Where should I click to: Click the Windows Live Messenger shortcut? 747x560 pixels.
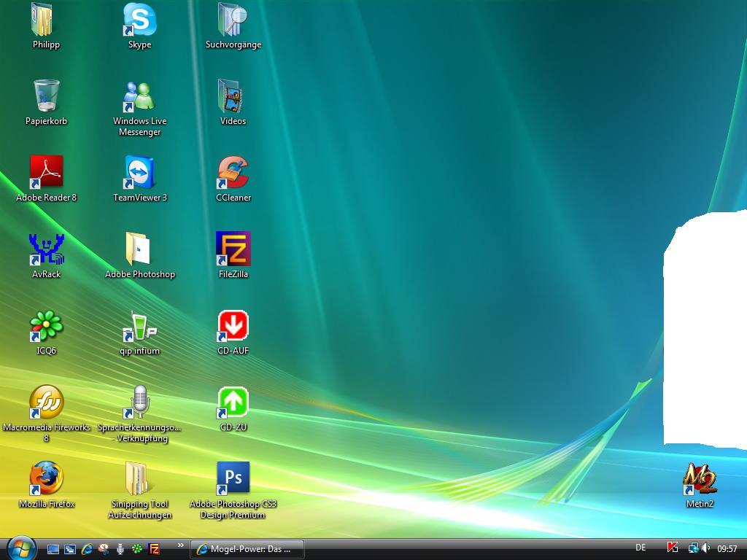point(139,97)
